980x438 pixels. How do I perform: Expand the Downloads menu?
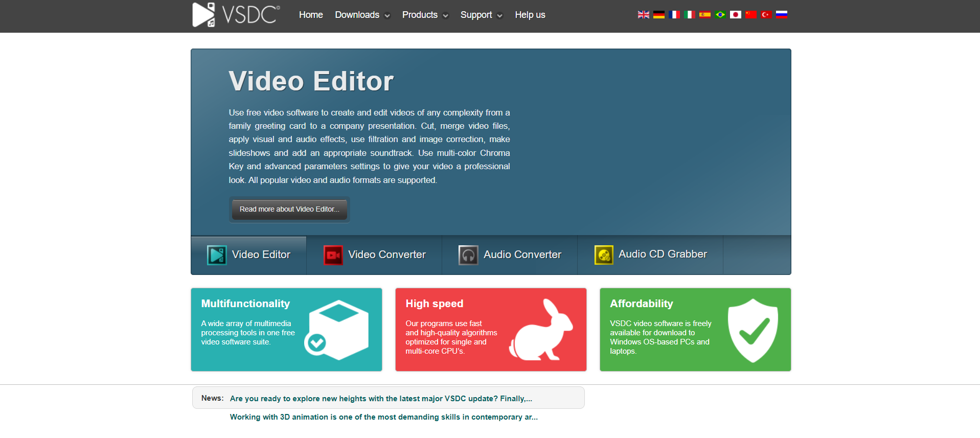pyautogui.click(x=362, y=15)
